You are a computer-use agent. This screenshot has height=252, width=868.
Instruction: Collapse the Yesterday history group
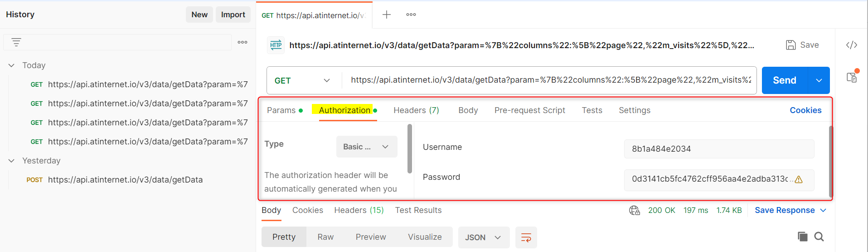point(12,161)
